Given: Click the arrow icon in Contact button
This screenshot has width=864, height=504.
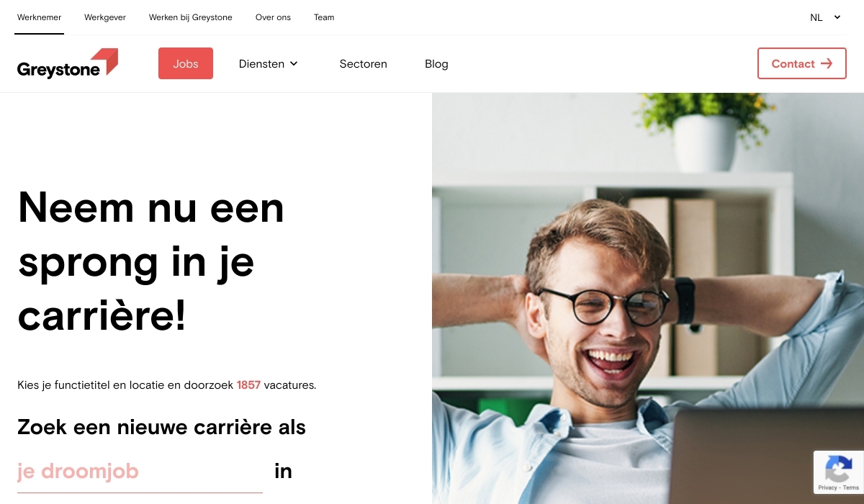Looking at the screenshot, I should click(x=827, y=63).
